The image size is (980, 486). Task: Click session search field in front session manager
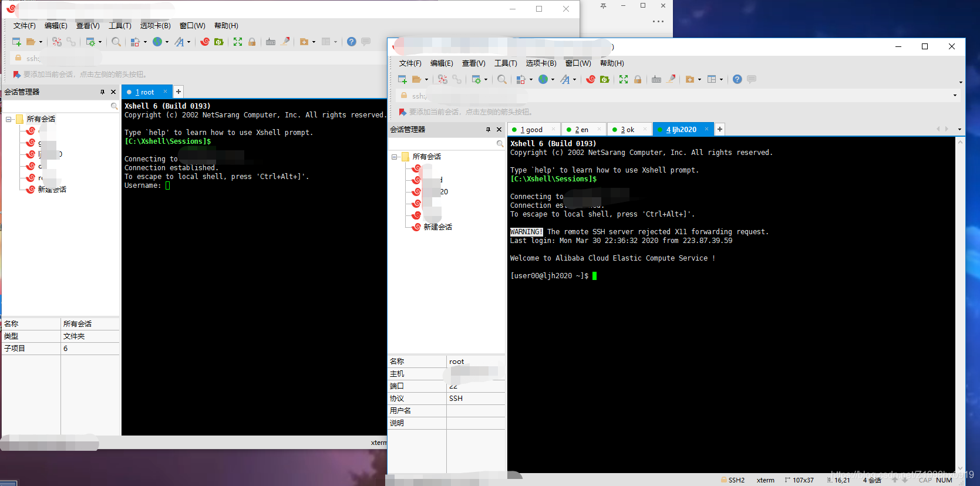[x=446, y=144]
